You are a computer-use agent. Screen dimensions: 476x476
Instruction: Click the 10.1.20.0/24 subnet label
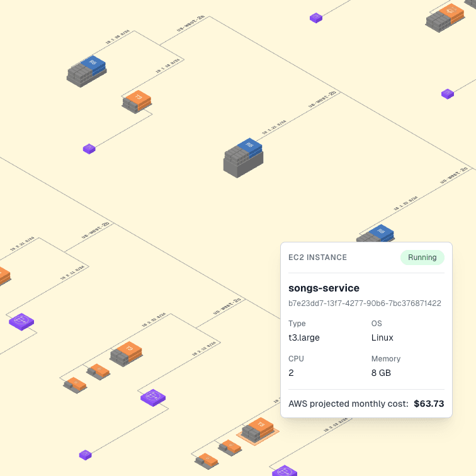[117, 37]
